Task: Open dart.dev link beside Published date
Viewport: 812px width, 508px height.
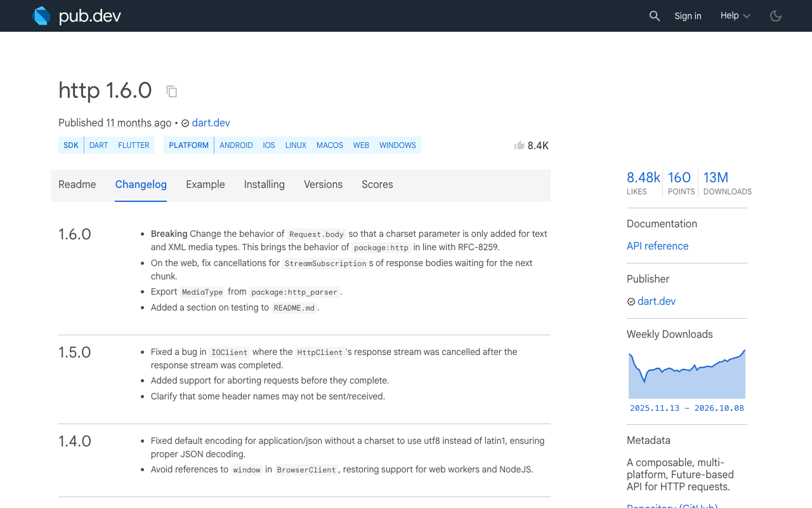Action: click(x=211, y=123)
